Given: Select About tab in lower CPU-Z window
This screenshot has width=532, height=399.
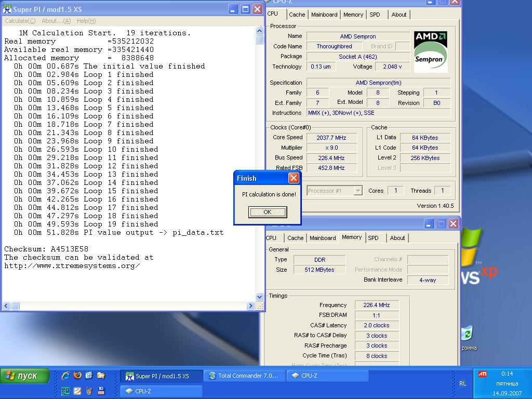Looking at the screenshot, I should click(x=397, y=238).
